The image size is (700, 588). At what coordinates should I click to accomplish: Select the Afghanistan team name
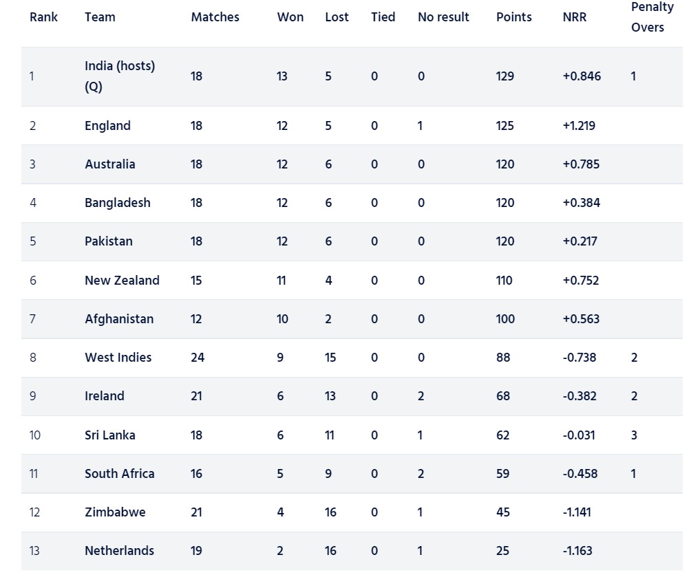point(119,319)
